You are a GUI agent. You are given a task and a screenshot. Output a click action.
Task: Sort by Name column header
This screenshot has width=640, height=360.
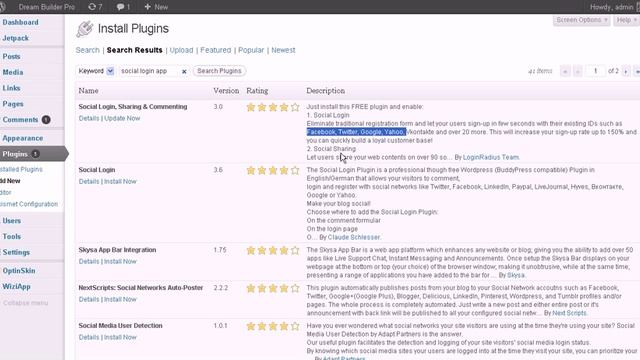pos(89,91)
